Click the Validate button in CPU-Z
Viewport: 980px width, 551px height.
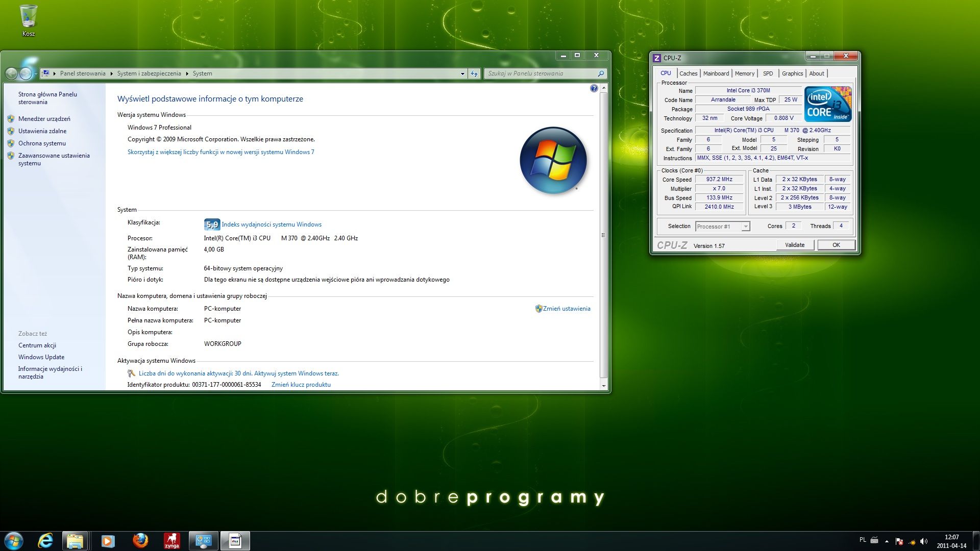pyautogui.click(x=795, y=245)
